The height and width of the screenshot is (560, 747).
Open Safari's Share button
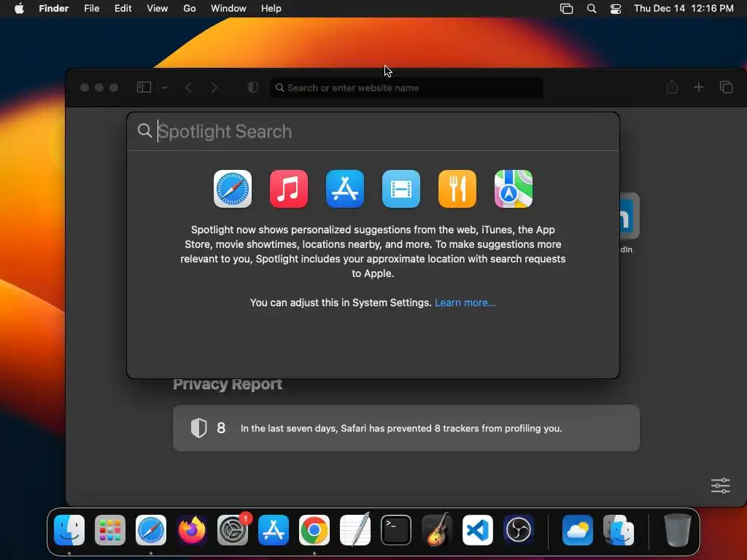[x=672, y=87]
